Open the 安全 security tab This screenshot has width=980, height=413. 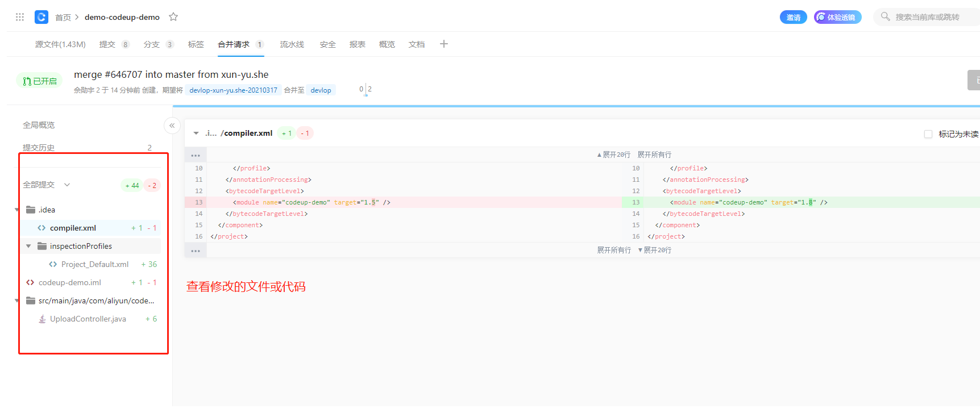328,44
